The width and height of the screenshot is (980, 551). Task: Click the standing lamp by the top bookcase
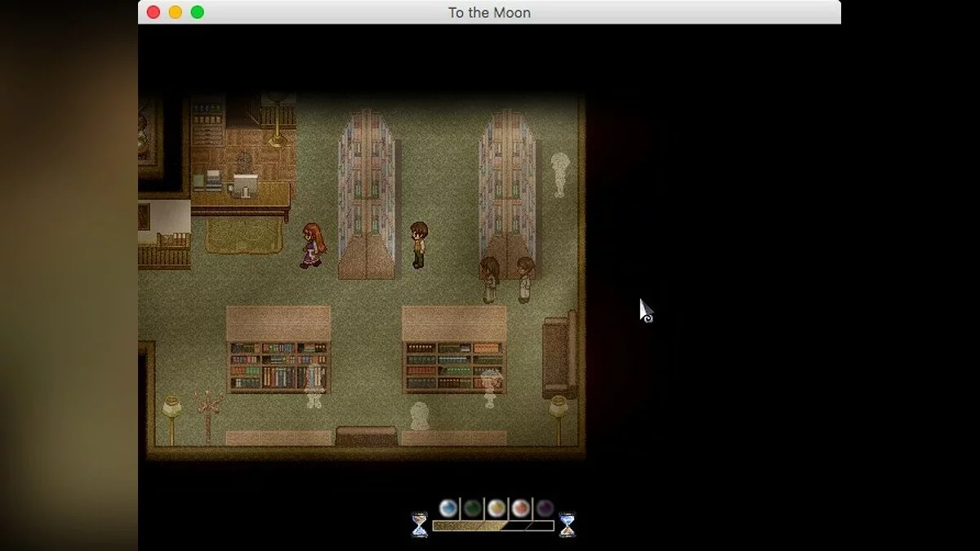click(277, 122)
